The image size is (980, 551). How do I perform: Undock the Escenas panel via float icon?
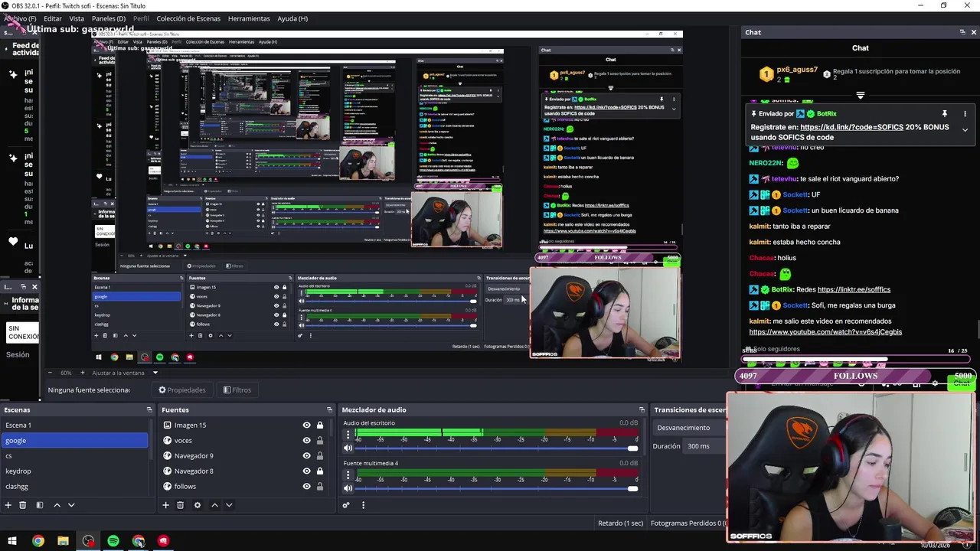pyautogui.click(x=149, y=410)
